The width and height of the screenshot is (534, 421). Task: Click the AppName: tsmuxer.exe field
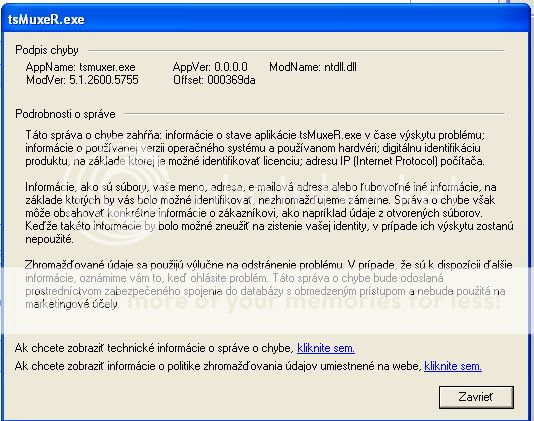click(x=80, y=67)
